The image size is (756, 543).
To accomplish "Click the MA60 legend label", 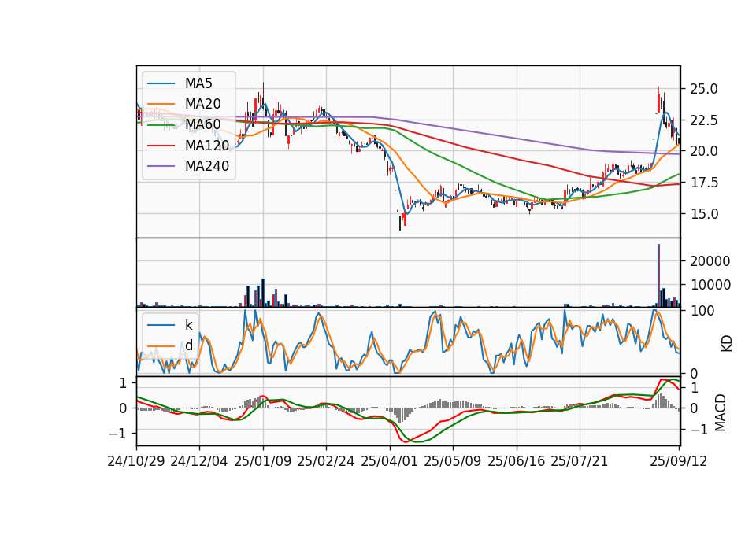I will coord(202,125).
